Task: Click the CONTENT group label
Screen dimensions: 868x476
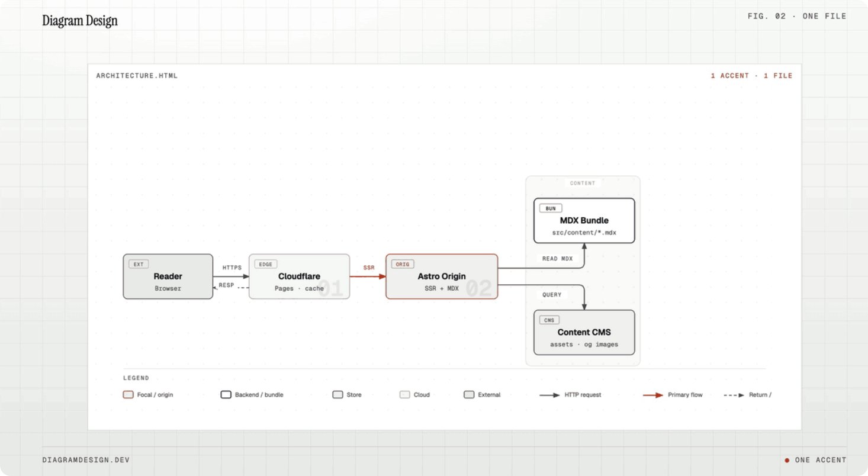Action: point(583,183)
